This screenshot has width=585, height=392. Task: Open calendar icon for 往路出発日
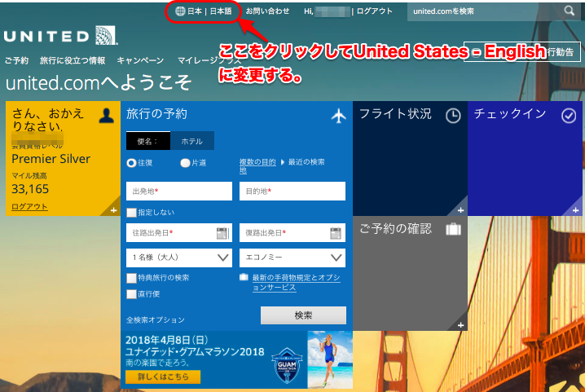coord(222,233)
